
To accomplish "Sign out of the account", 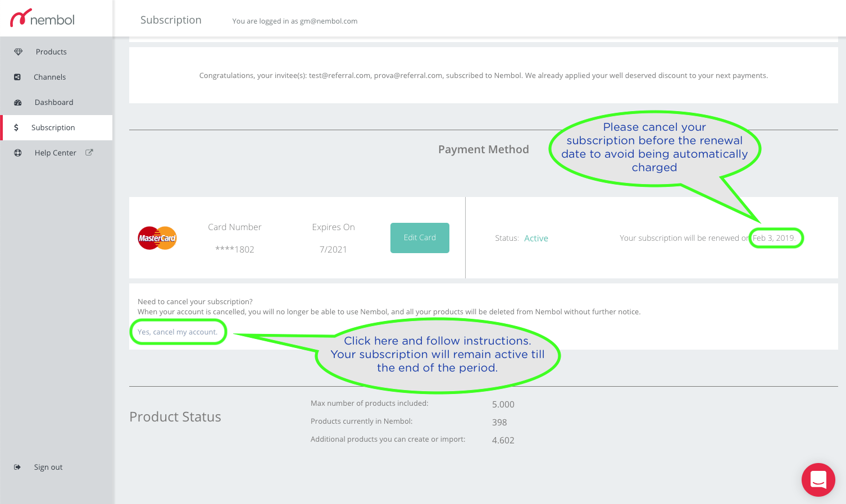I will tap(48, 467).
